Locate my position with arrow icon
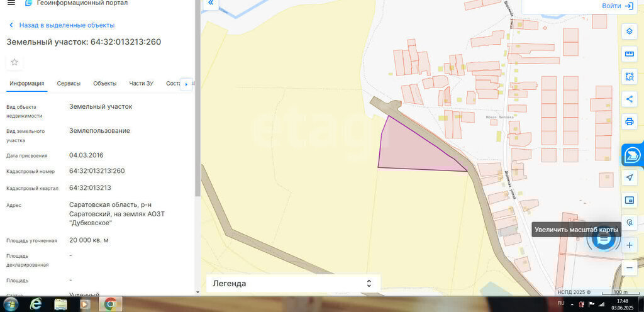Screen dimensions: 644x312 [629, 177]
